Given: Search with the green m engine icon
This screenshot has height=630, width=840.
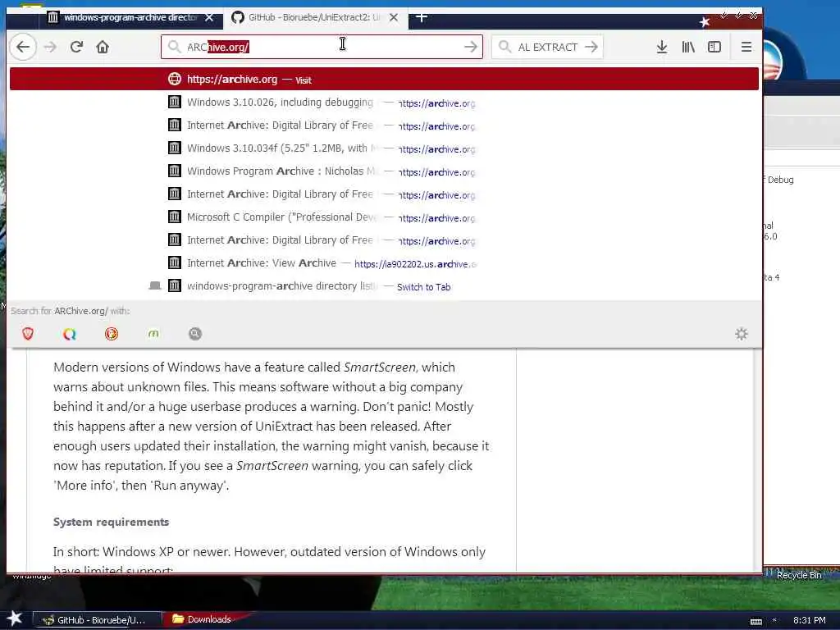Looking at the screenshot, I should point(153,334).
